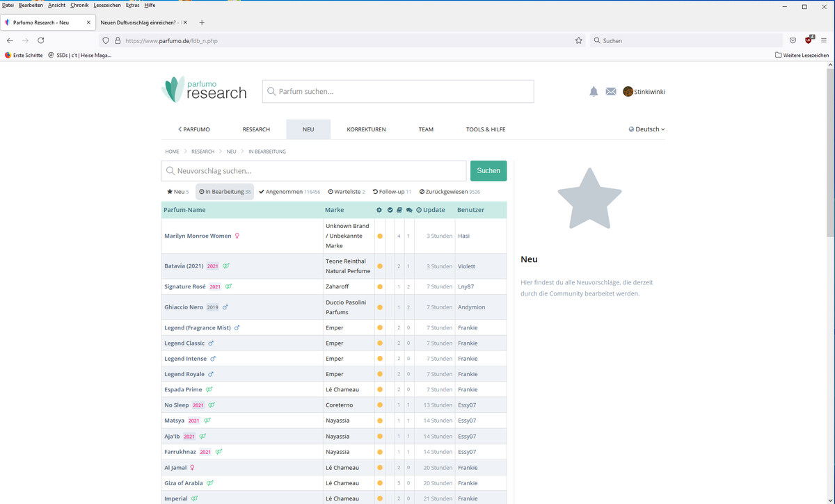
Task: Reload the current page
Action: tap(41, 40)
